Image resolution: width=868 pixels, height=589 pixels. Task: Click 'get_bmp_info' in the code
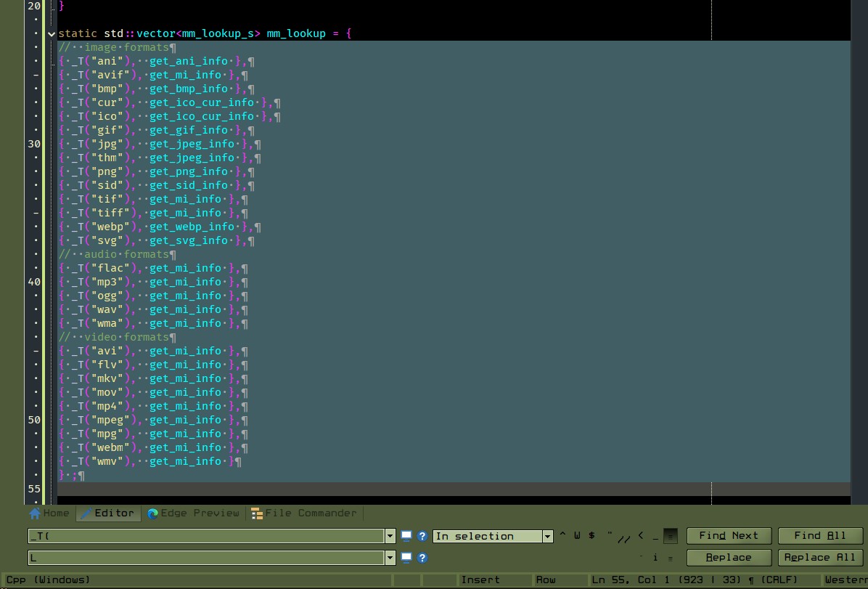tap(189, 89)
